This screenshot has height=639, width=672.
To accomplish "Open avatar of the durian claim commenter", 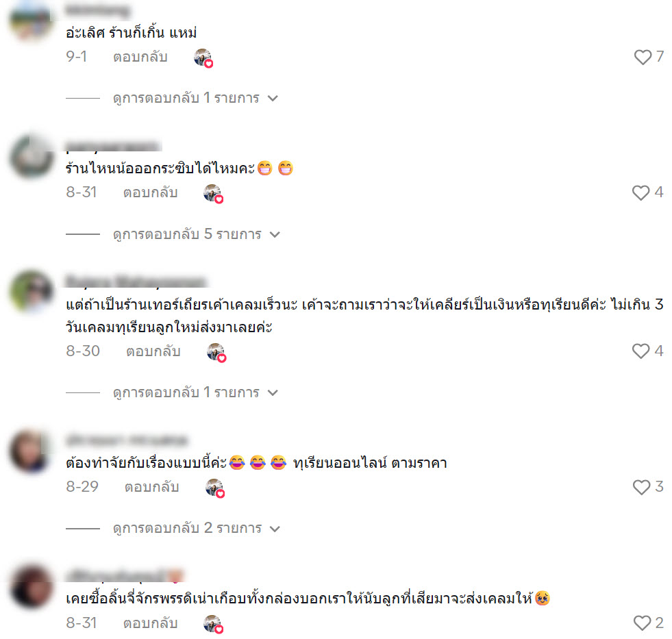I will tap(32, 292).
